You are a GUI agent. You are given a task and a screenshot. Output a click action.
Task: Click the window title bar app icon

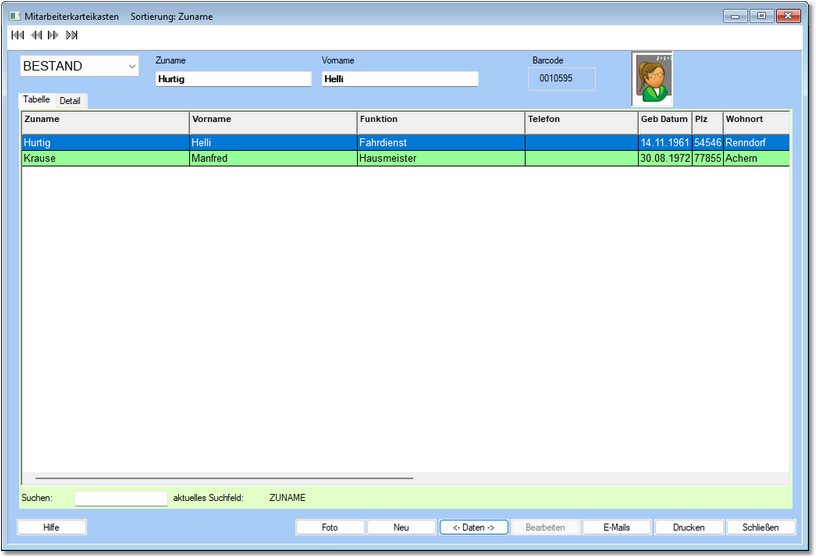16,17
